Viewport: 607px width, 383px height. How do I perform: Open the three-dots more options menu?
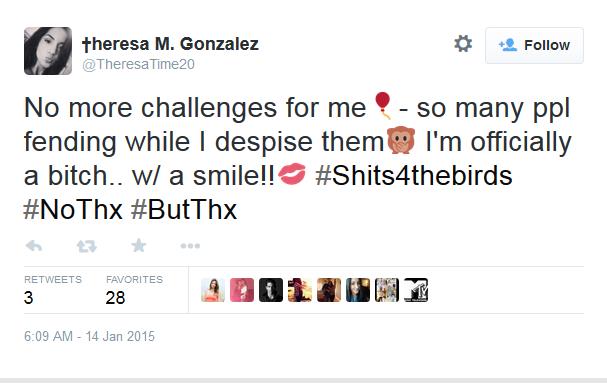tap(190, 246)
